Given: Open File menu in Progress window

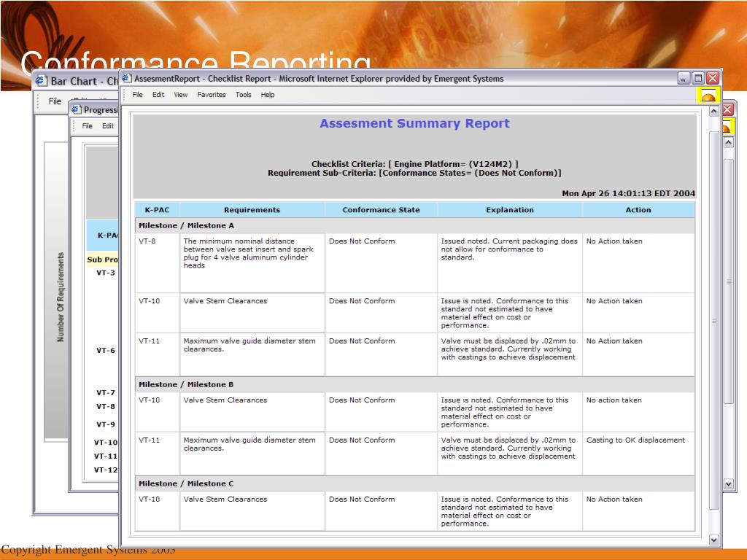Looking at the screenshot, I should point(88,125).
